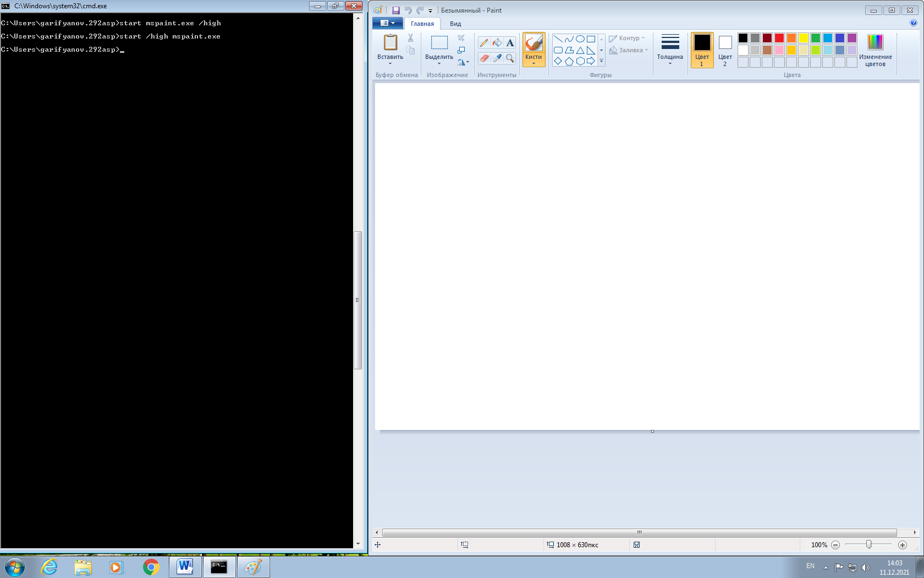924x578 pixels.
Task: Choose the Line shape
Action: pos(558,39)
